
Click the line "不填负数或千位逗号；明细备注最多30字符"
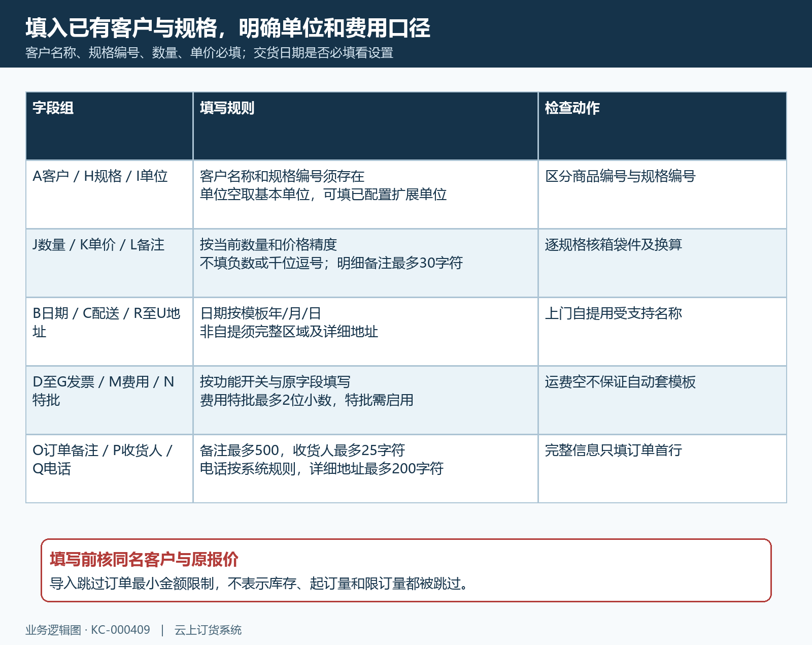331,263
